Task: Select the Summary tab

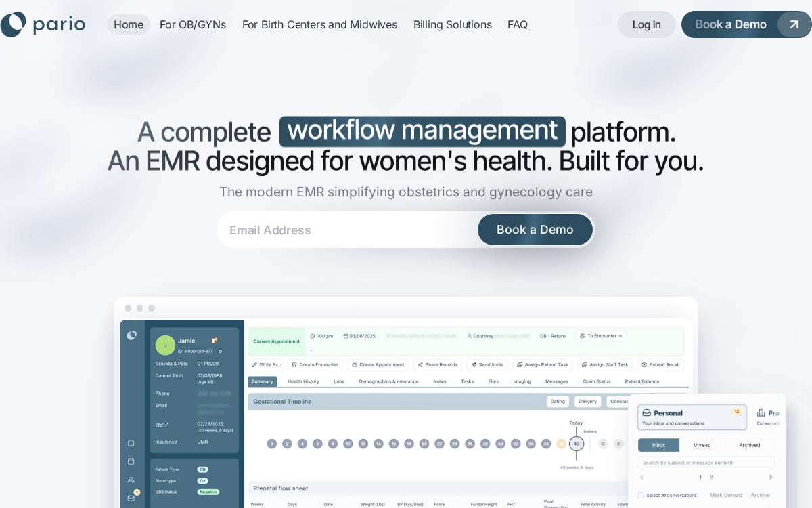Action: pyautogui.click(x=263, y=381)
